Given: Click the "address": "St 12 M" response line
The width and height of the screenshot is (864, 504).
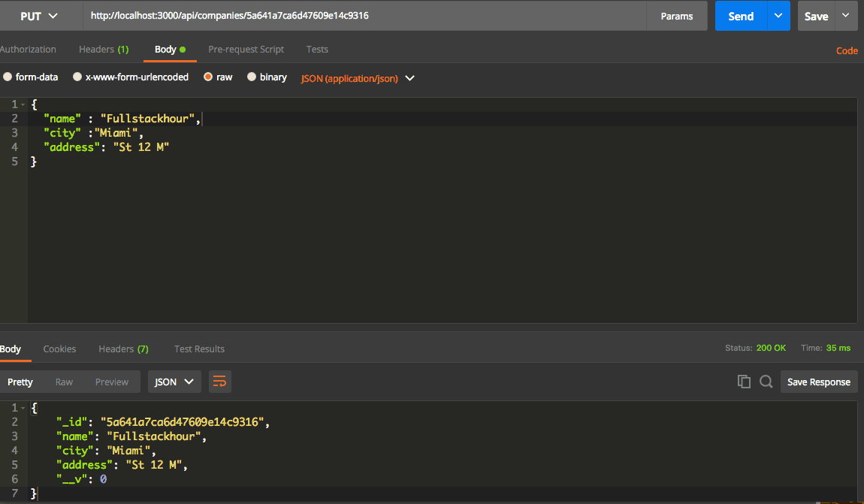Looking at the screenshot, I should pos(122,466).
